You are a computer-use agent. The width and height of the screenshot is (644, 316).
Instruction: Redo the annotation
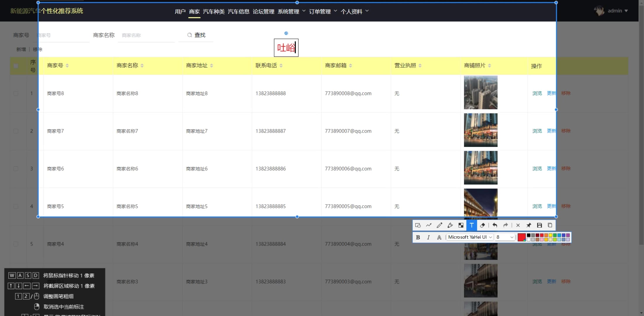505,225
